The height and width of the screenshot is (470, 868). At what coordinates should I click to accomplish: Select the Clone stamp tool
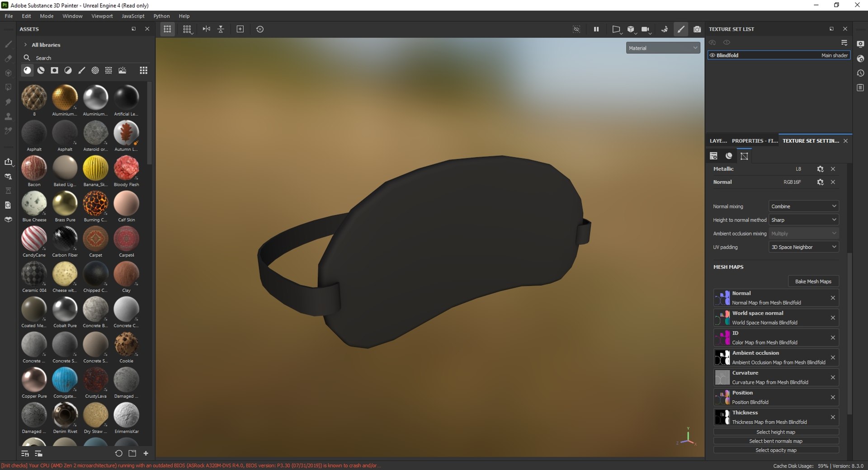[8, 117]
